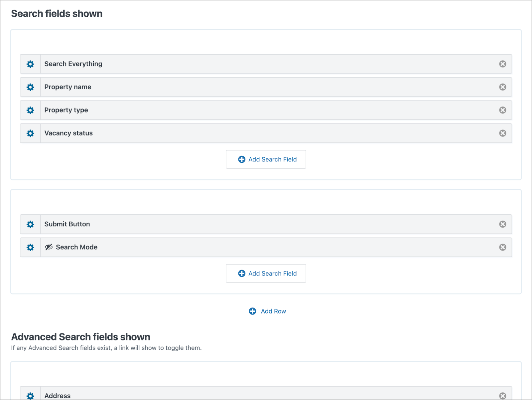Open Property name field settings gear
Image resolution: width=532 pixels, height=400 pixels.
point(30,87)
